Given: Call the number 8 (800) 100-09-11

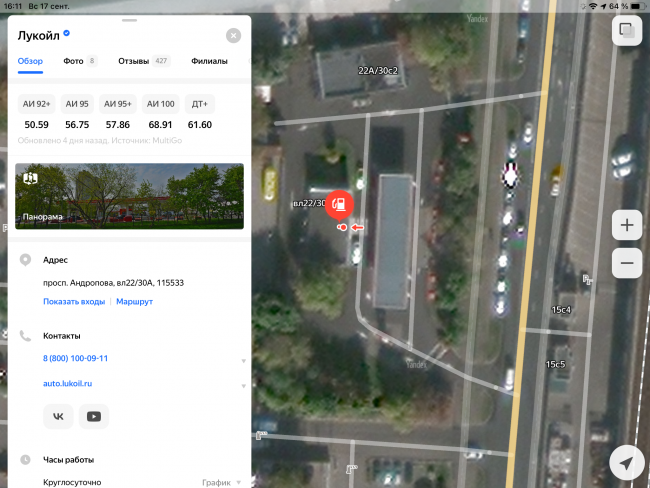Looking at the screenshot, I should point(75,358).
